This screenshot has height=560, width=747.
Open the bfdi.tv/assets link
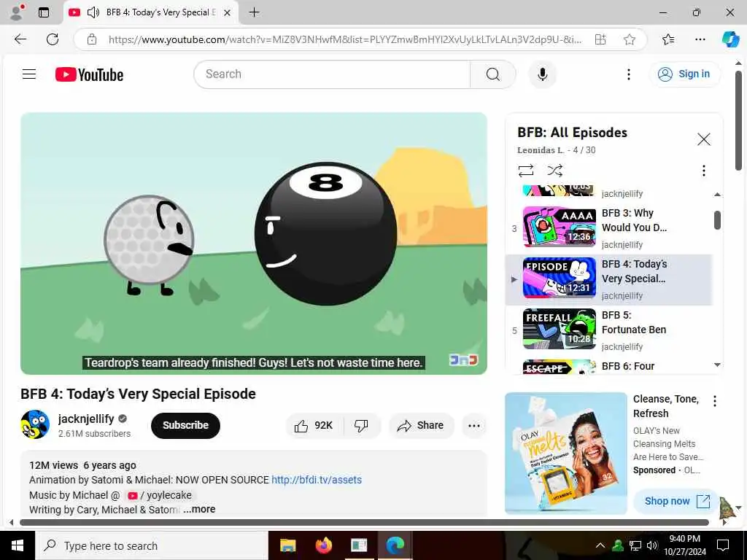317,480
